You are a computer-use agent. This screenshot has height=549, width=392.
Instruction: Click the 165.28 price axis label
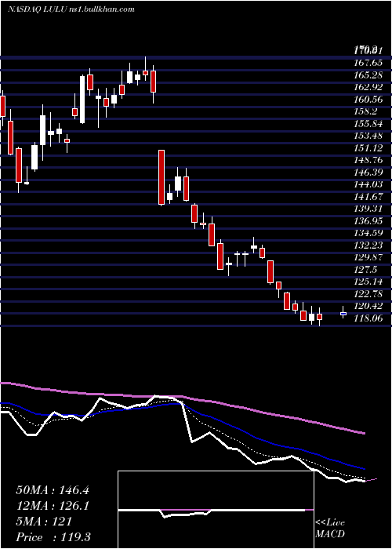point(368,75)
